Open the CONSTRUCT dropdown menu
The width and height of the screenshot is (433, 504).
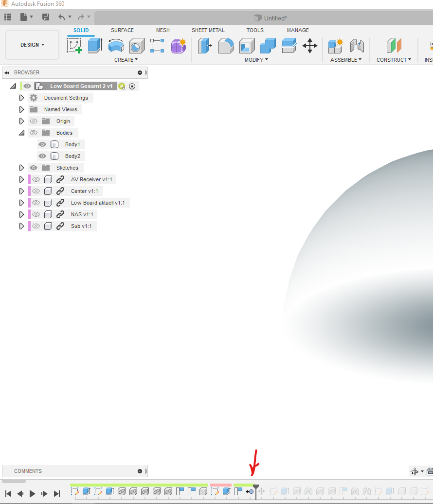(x=394, y=60)
